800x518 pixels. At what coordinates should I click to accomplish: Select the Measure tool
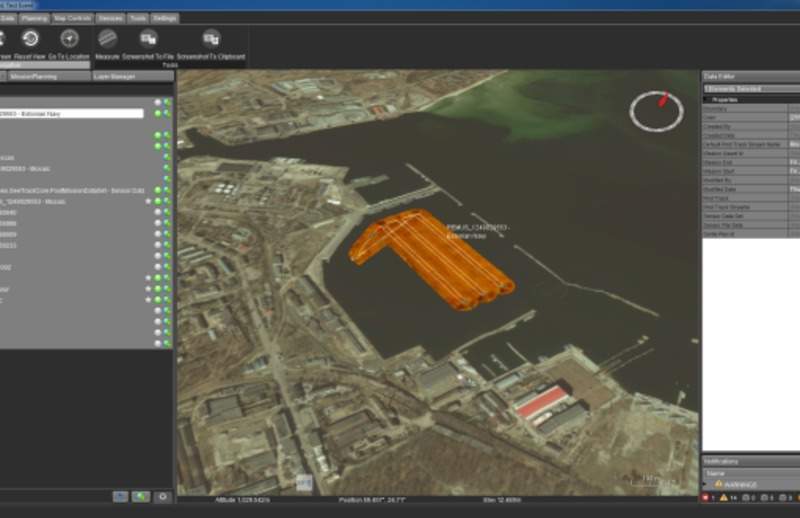click(x=107, y=39)
